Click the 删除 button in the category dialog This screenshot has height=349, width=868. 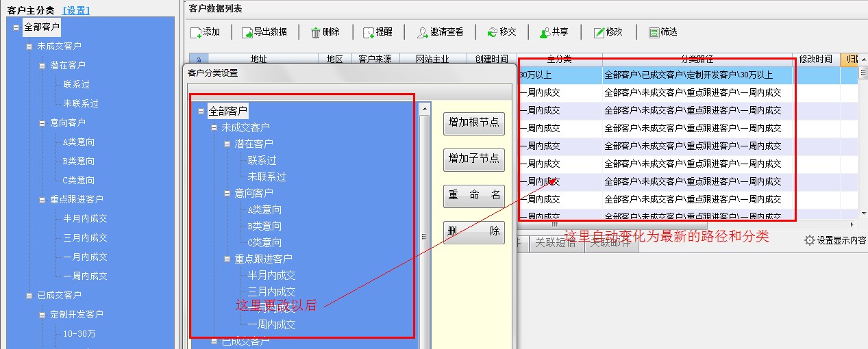pos(474,232)
